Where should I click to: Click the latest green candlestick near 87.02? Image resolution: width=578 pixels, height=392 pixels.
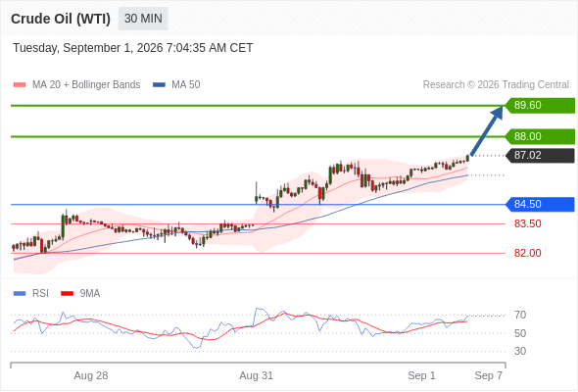coord(467,158)
